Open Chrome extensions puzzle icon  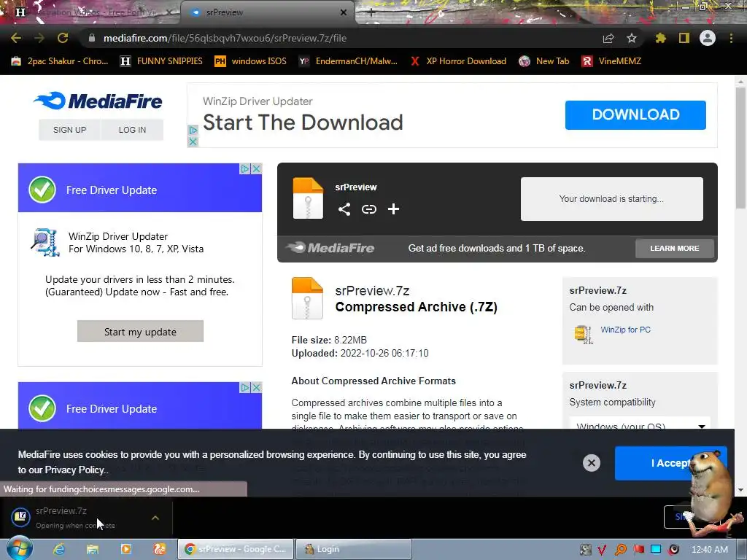660,38
